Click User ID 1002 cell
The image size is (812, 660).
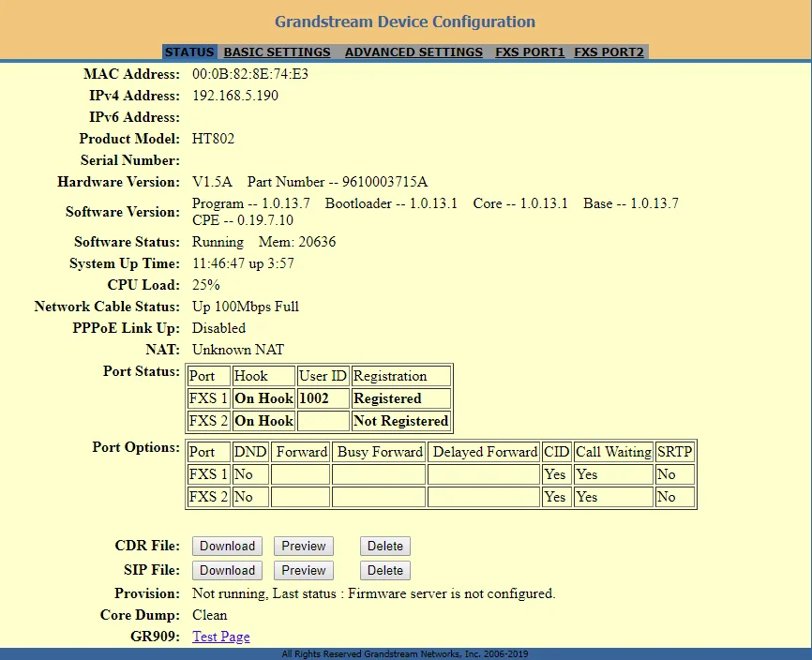click(323, 398)
